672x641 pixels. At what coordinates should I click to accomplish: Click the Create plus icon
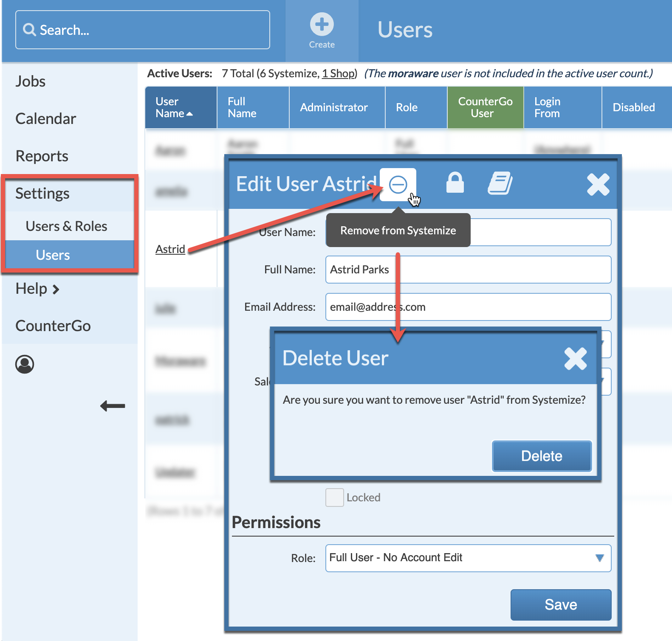[x=322, y=24]
